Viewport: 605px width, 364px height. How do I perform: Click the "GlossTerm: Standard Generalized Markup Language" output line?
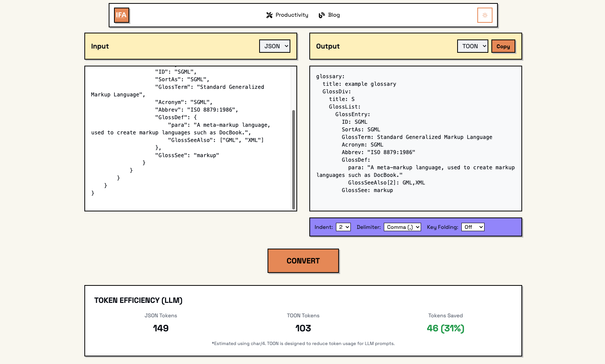417,137
